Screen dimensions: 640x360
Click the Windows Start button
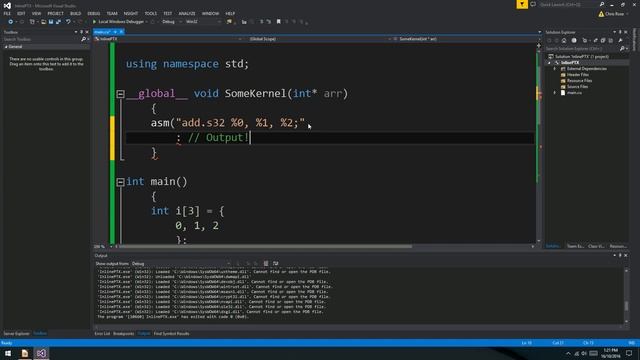point(8,353)
